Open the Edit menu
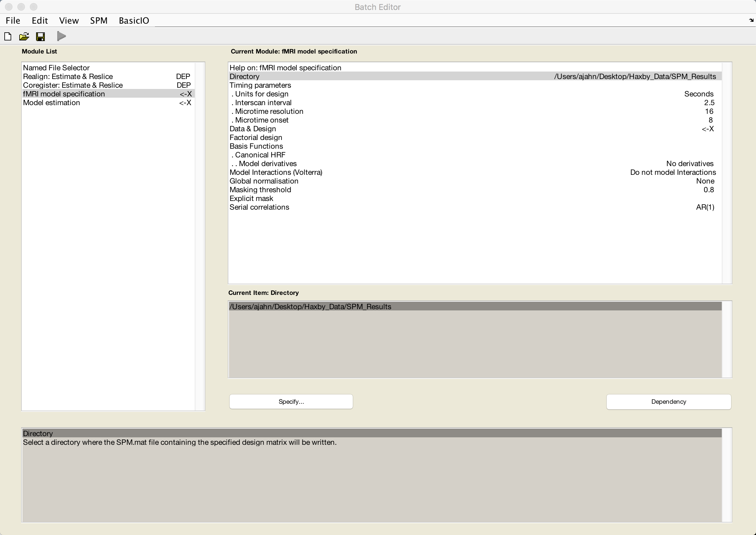756x535 pixels. 40,21
